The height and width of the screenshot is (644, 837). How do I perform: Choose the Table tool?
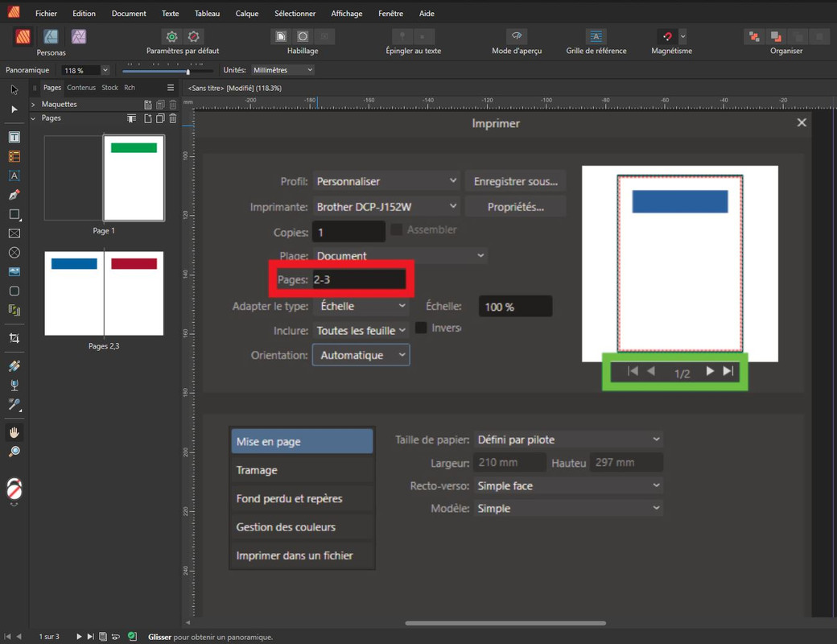click(x=14, y=156)
